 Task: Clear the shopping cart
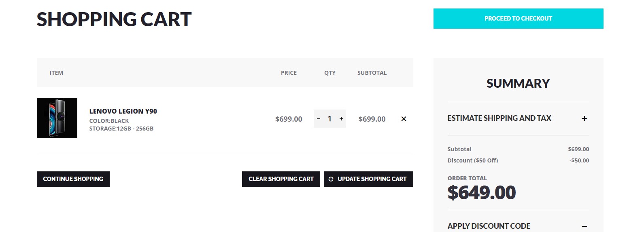(x=281, y=179)
